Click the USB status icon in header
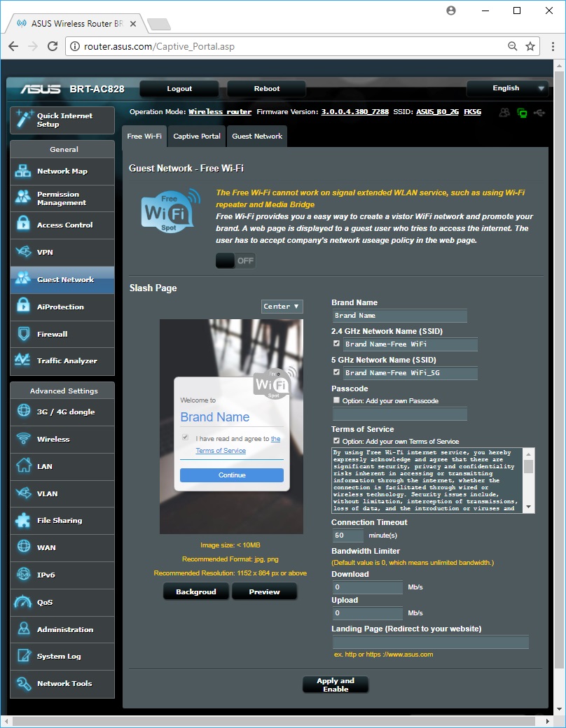The height and width of the screenshot is (728, 566). click(x=538, y=112)
